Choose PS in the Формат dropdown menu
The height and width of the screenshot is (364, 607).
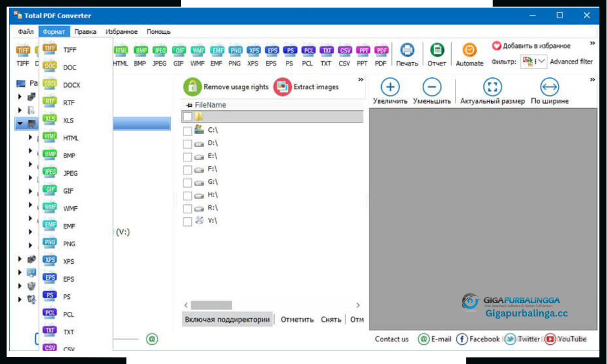[76, 297]
